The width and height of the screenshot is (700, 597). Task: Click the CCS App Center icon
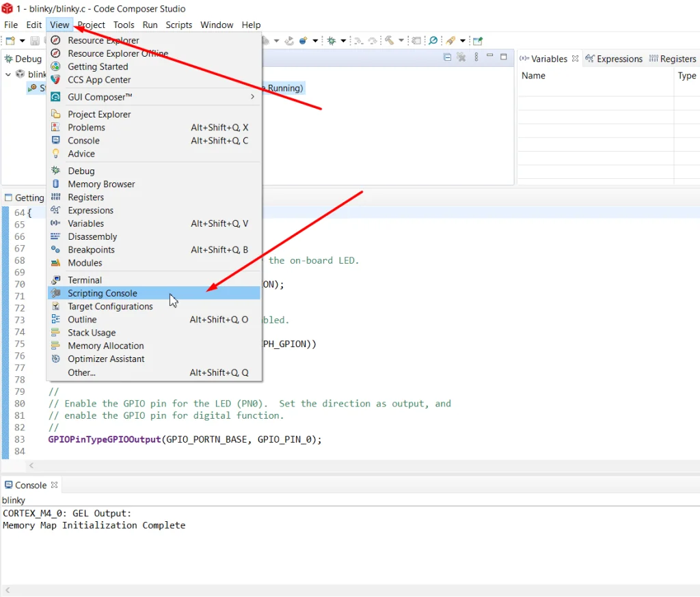(x=55, y=79)
